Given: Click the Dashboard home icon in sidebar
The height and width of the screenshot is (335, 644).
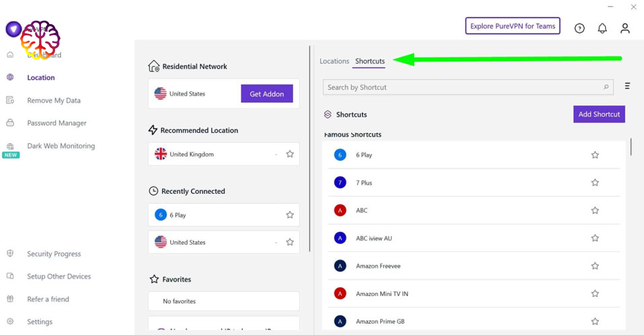Looking at the screenshot, I should pos(10,54).
